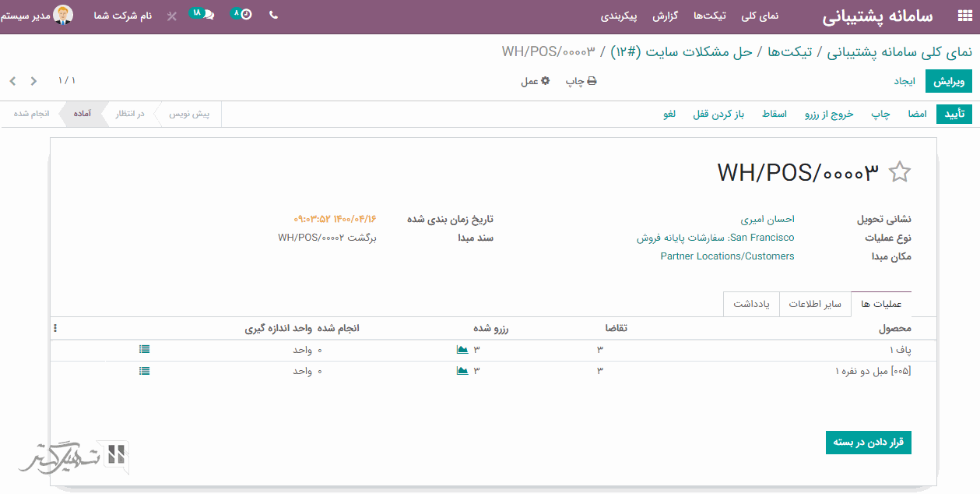Click the تیکت‌ها breadcrumb link

(x=791, y=52)
